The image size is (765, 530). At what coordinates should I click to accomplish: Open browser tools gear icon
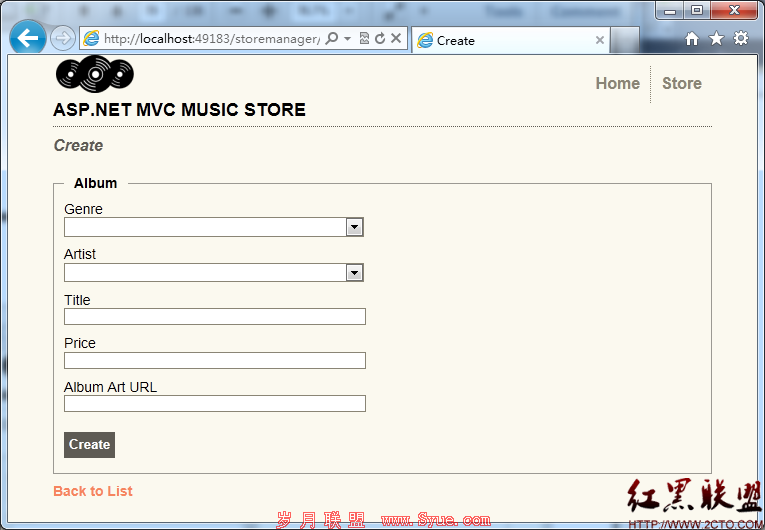(x=741, y=38)
